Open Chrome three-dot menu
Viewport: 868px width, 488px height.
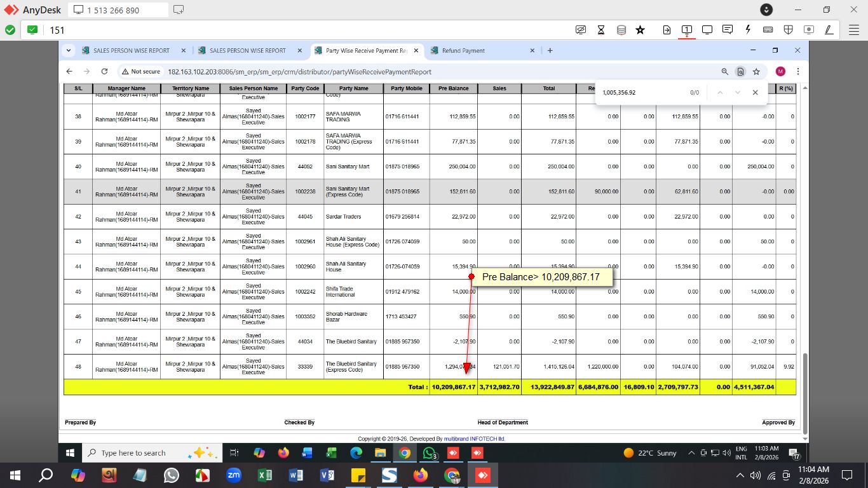(797, 72)
